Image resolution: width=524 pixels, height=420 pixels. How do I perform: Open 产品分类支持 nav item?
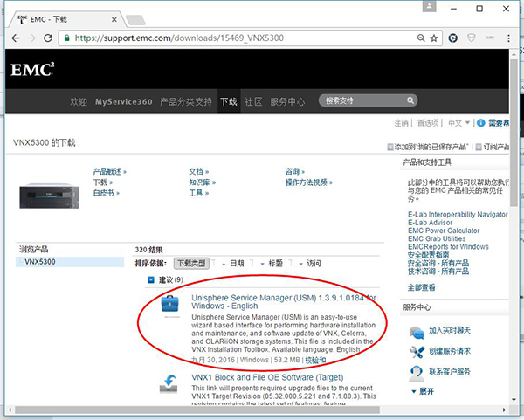(x=186, y=101)
